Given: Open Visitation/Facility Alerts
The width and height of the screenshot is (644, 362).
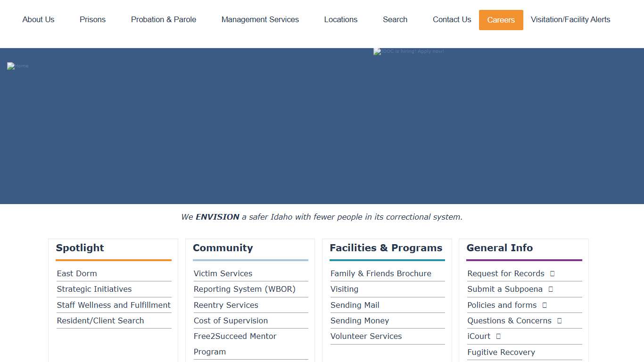Looking at the screenshot, I should [x=570, y=20].
